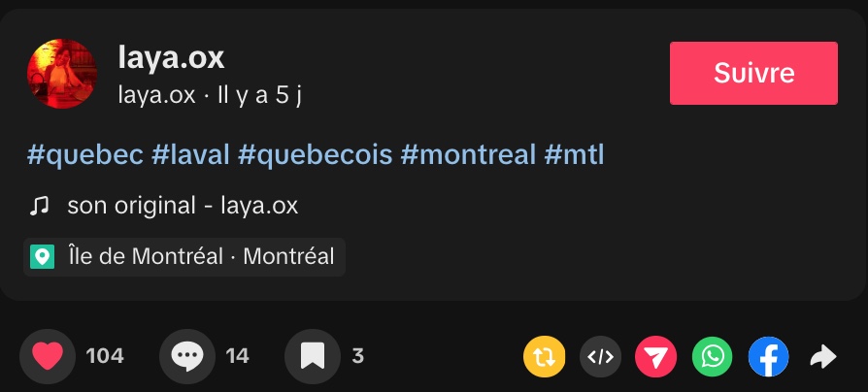Like the video with the heart icon
The height and width of the screenshot is (392, 868).
pos(47,357)
